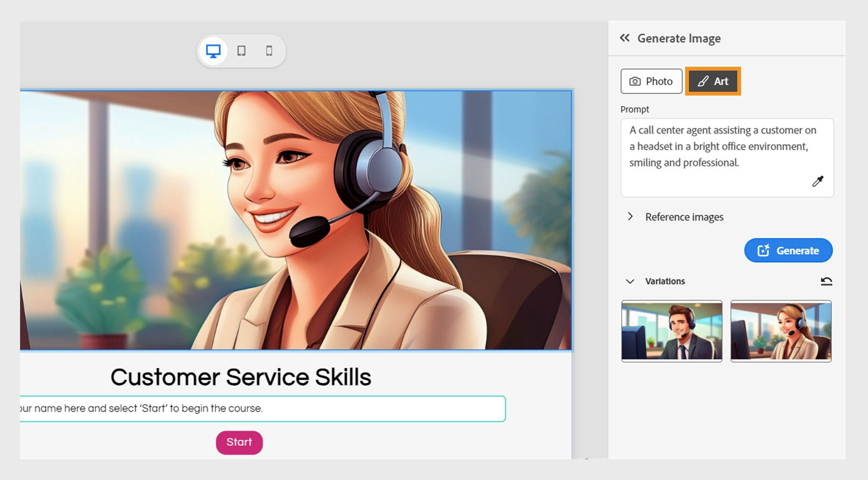
Task: Switch to desktop preview mode
Action: pos(213,51)
